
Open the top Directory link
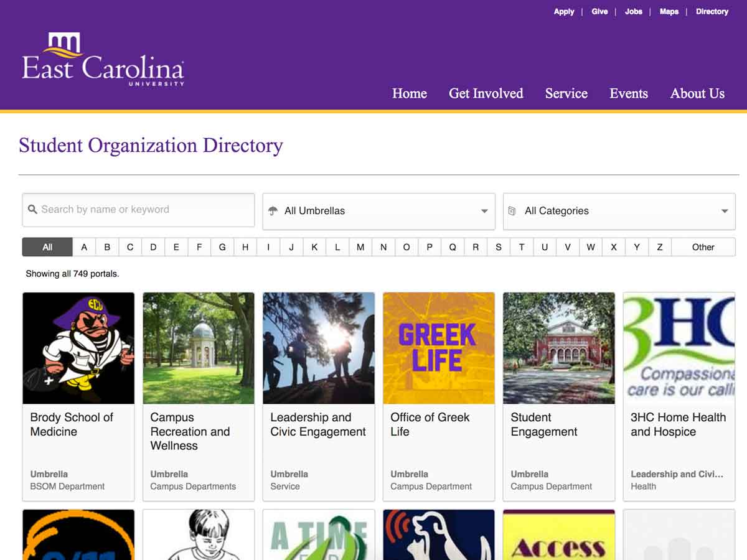(712, 11)
